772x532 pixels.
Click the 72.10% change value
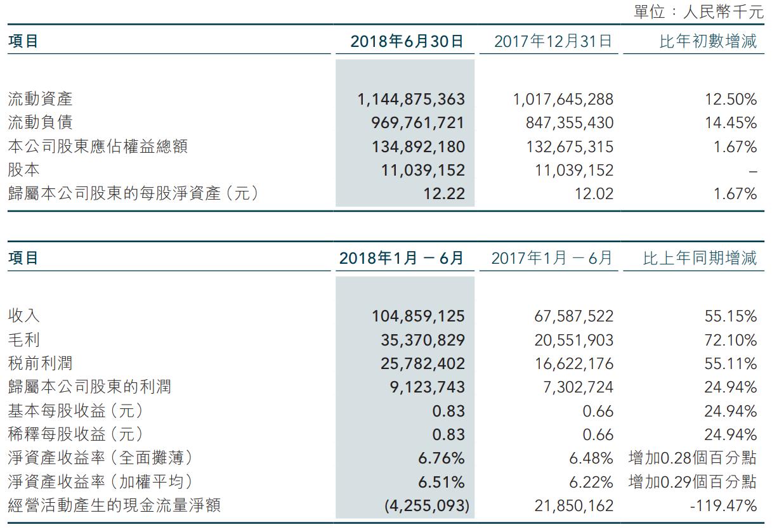tap(731, 340)
